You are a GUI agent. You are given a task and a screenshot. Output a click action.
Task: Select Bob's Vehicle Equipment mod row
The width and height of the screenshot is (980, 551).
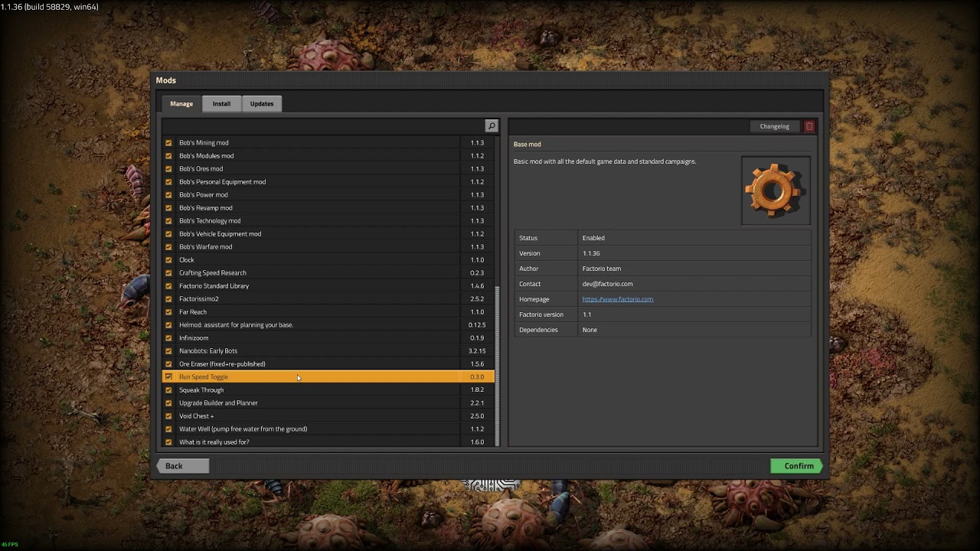pyautogui.click(x=328, y=234)
